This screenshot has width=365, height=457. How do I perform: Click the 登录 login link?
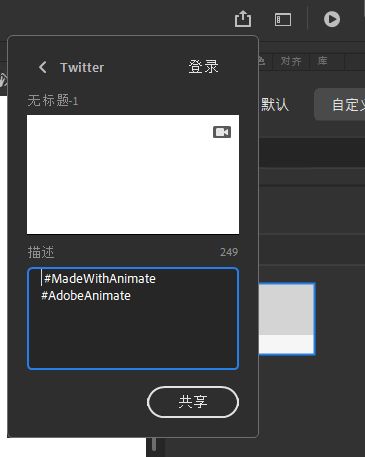(x=203, y=67)
